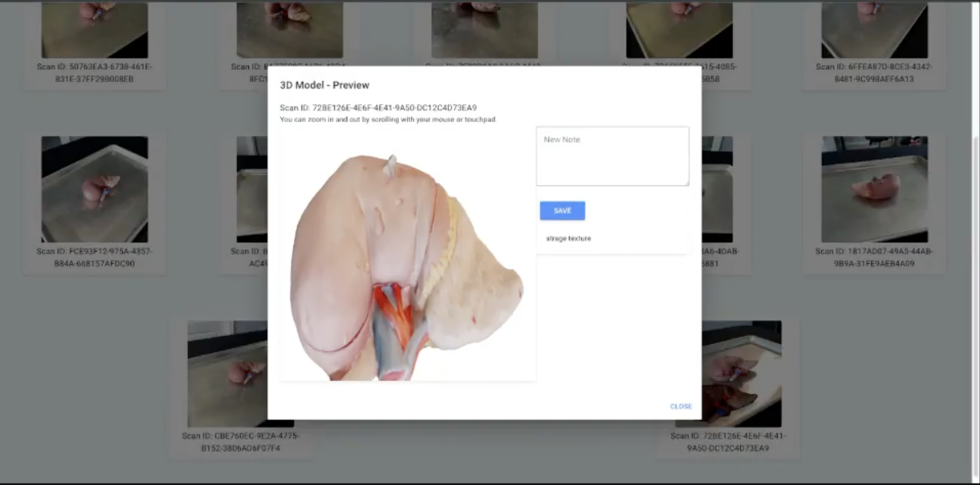
Task: Close the 3D Model Preview dialog
Action: tap(681, 406)
